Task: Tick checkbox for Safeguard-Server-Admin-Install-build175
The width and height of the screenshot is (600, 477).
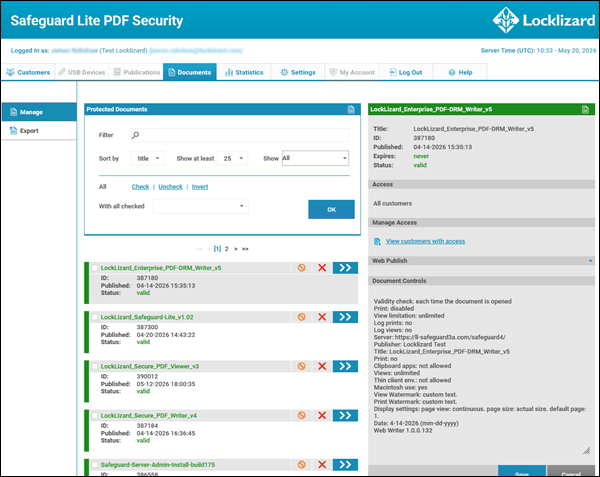Action: click(95, 465)
